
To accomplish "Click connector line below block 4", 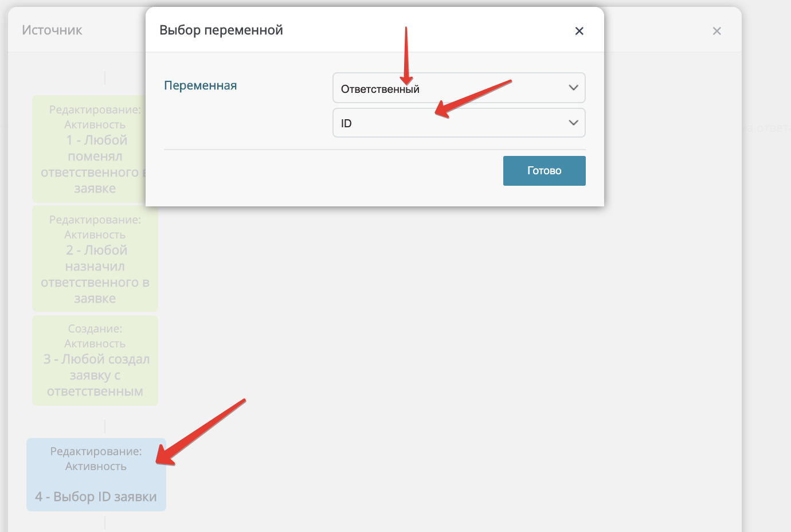I will point(105,522).
